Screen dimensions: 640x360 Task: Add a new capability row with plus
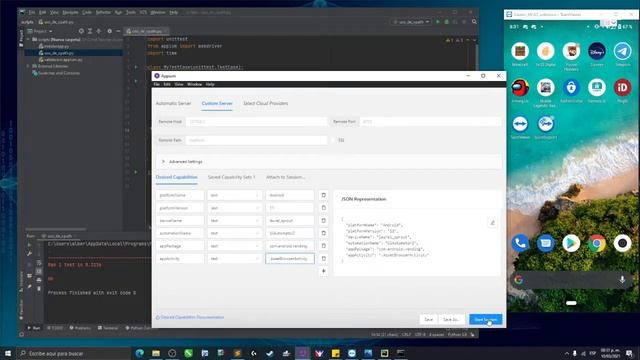coord(323,271)
